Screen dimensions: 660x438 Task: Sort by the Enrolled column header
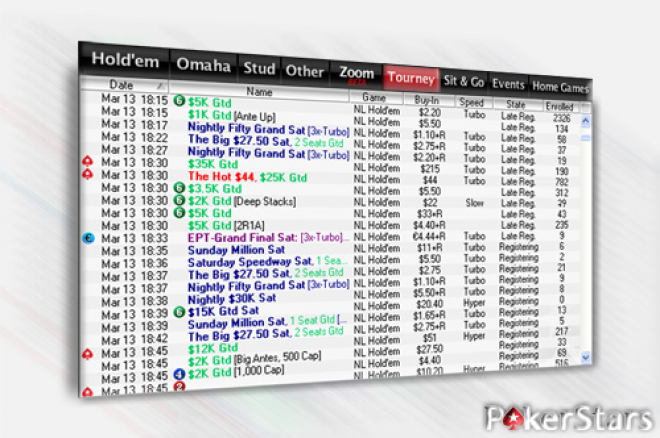pyautogui.click(x=559, y=106)
